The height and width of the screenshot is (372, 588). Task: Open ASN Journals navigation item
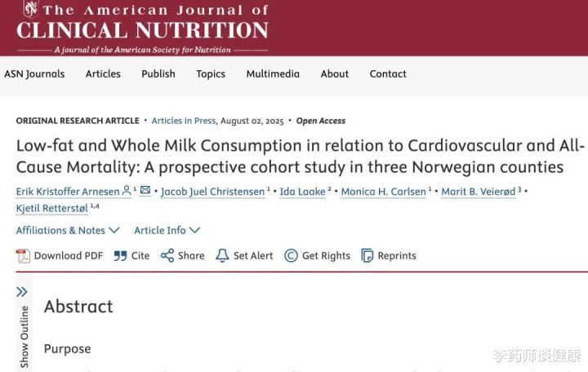click(34, 74)
